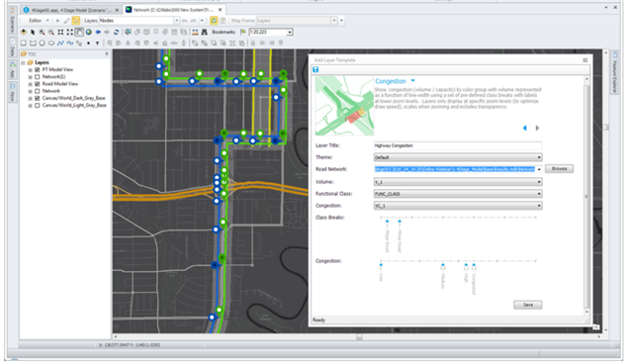Open the Find binoculars tool
633x364 pixels.
click(205, 32)
